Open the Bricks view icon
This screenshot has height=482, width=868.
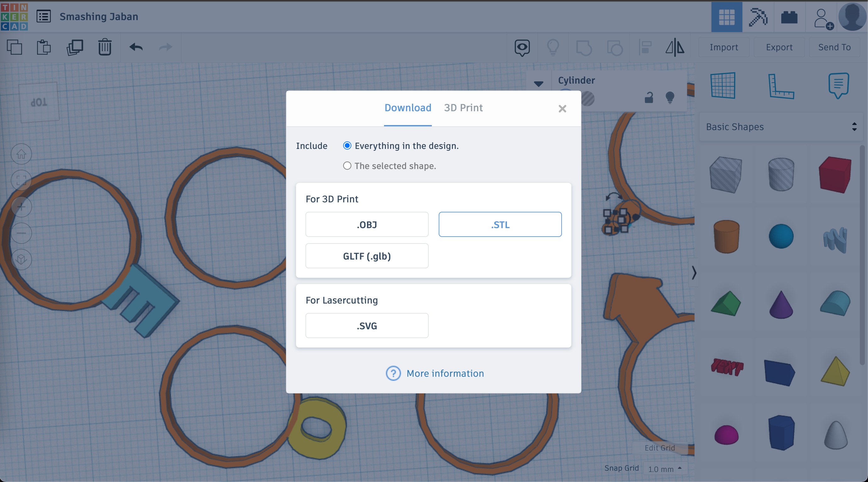click(789, 17)
